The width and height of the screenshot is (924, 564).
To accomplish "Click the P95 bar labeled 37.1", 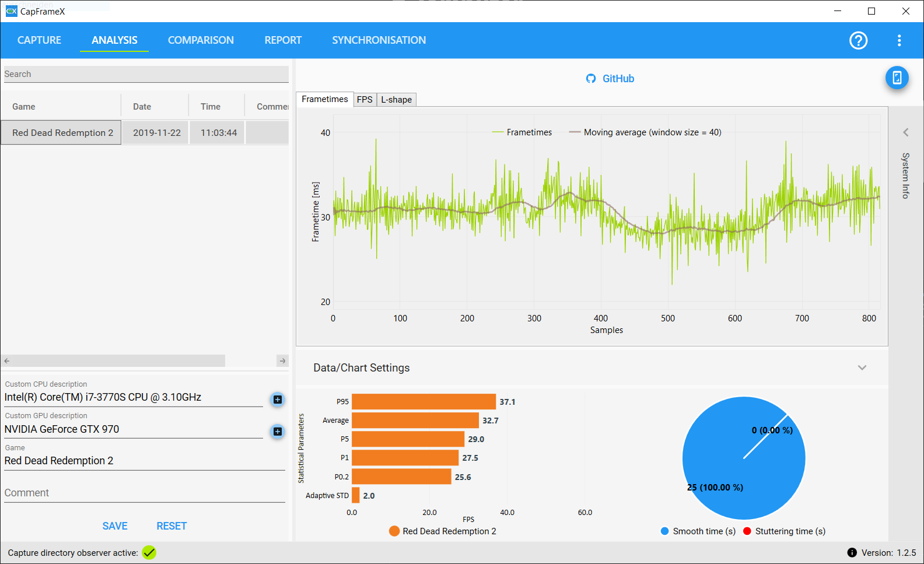I will [423, 402].
